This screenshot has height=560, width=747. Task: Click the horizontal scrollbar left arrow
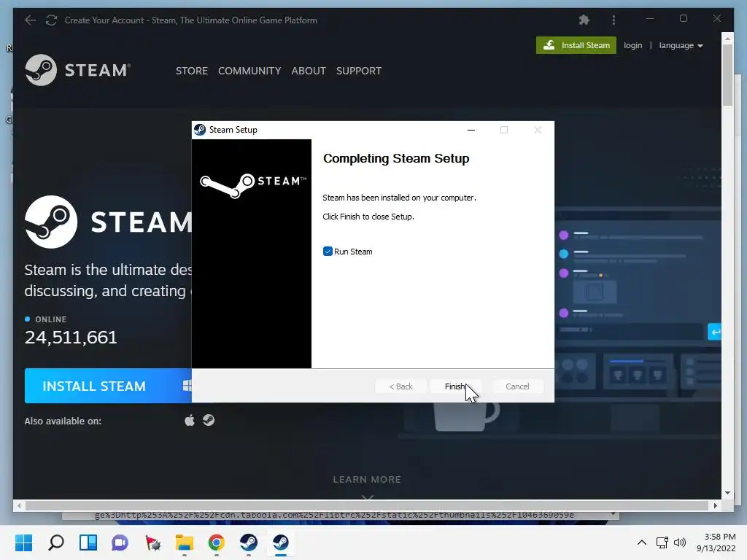(19, 506)
